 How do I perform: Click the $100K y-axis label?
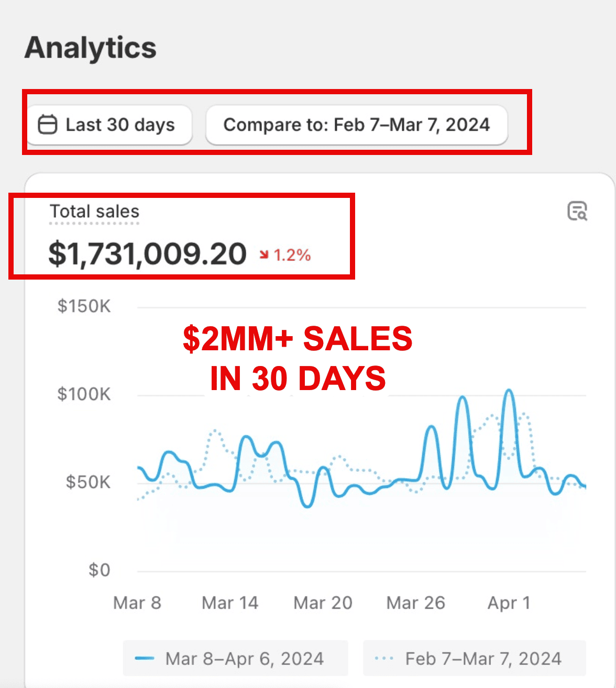click(84, 394)
